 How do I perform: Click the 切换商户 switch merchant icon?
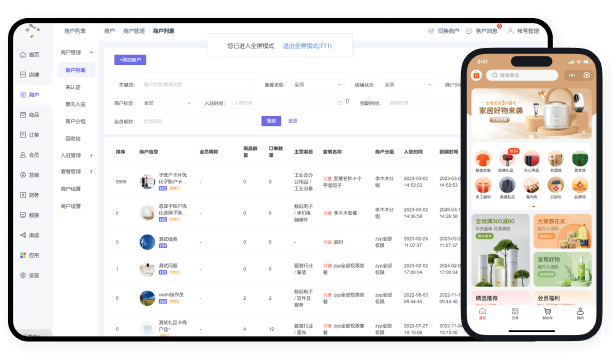click(431, 31)
